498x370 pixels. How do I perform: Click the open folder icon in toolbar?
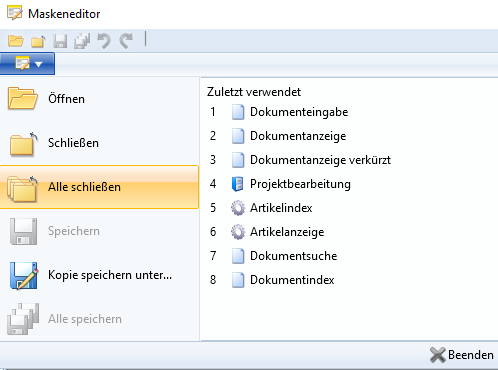point(16,41)
